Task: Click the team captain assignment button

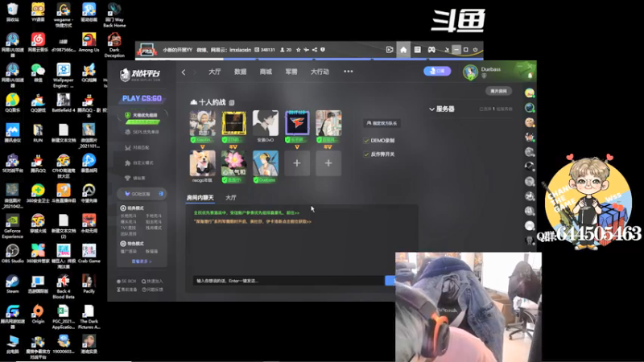Action: pos(382,123)
